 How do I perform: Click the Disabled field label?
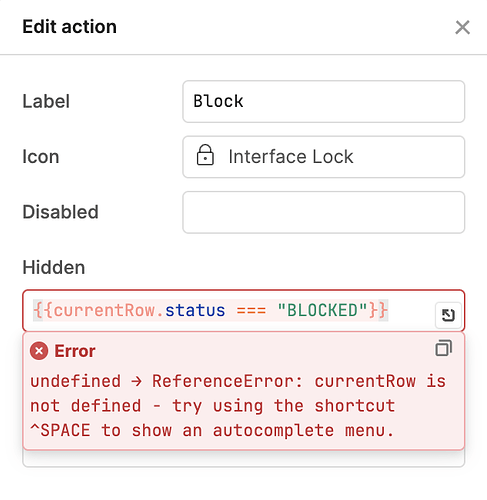pyautogui.click(x=60, y=212)
